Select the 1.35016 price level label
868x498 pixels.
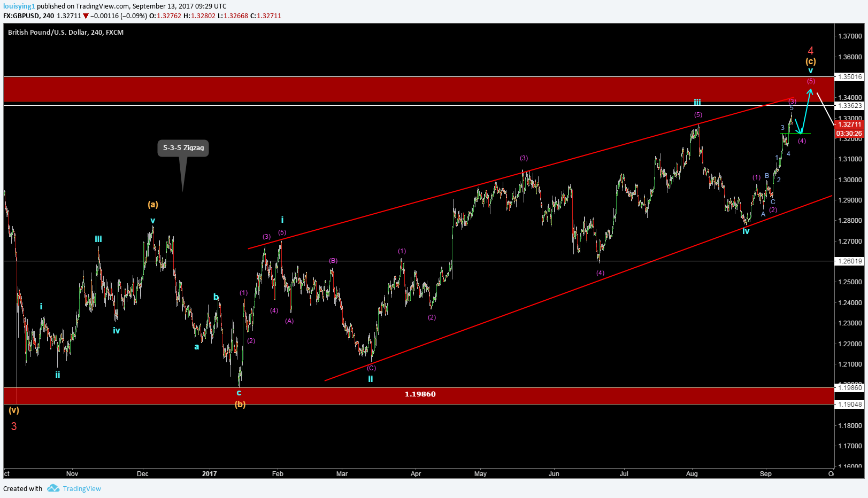(850, 77)
